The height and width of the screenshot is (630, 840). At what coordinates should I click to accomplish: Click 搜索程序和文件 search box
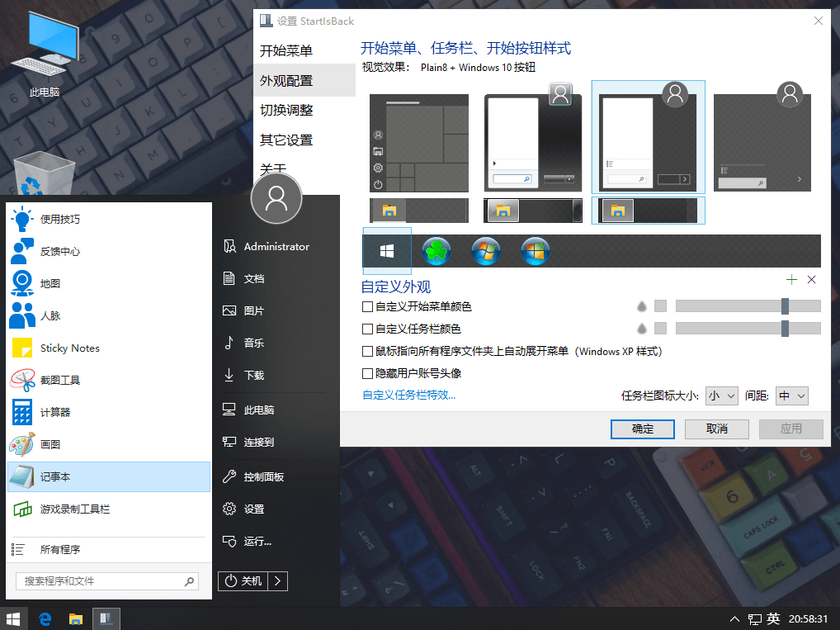pyautogui.click(x=107, y=581)
